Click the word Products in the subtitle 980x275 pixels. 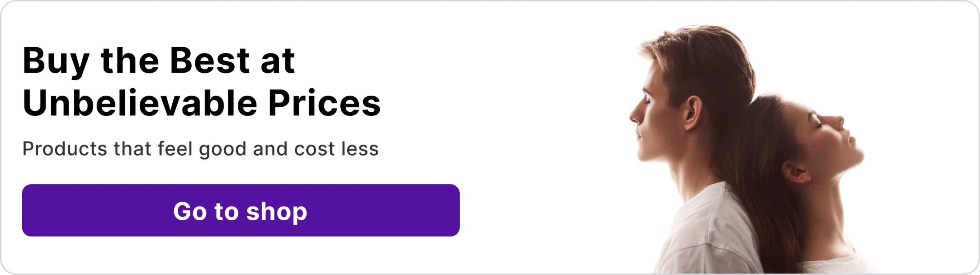point(65,149)
